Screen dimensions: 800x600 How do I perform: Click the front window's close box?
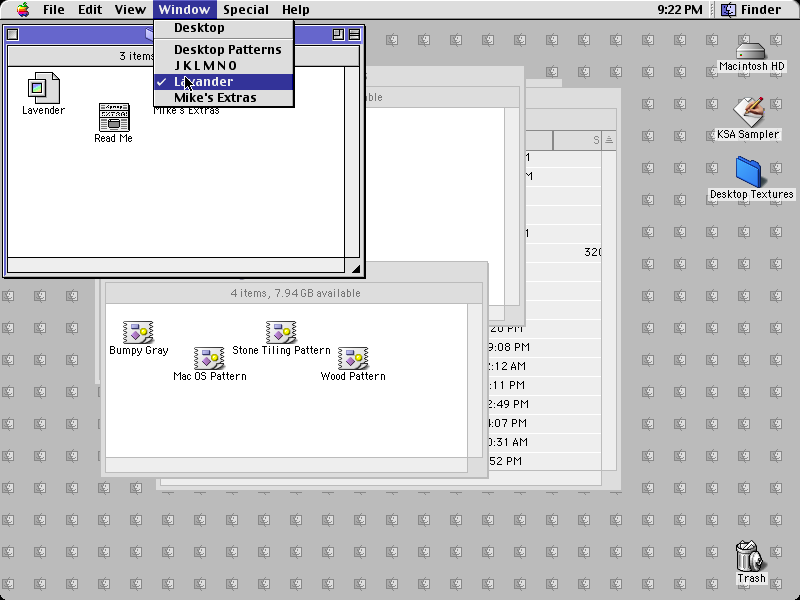(13, 34)
